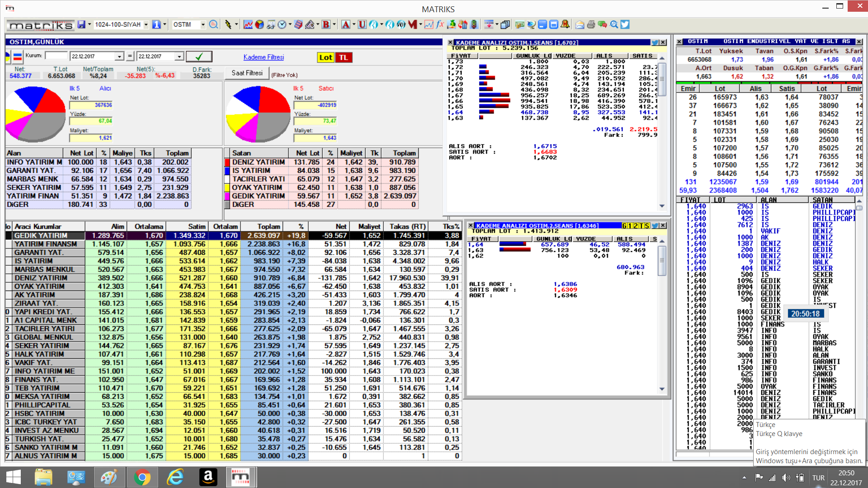Viewport: 868px width, 488px height.
Task: Toggle the equals sign button between dates
Action: pos(130,56)
